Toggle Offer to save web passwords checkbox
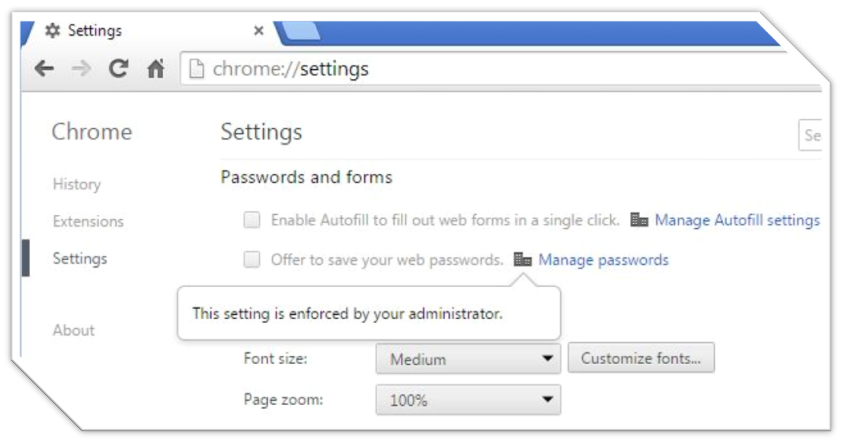The height and width of the screenshot is (443, 843). (252, 260)
